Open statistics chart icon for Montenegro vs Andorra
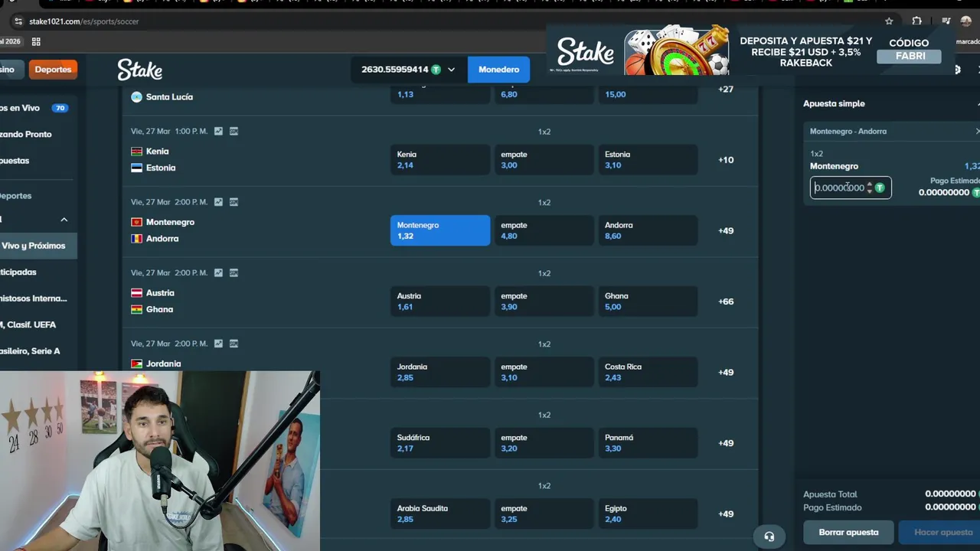 (x=218, y=202)
